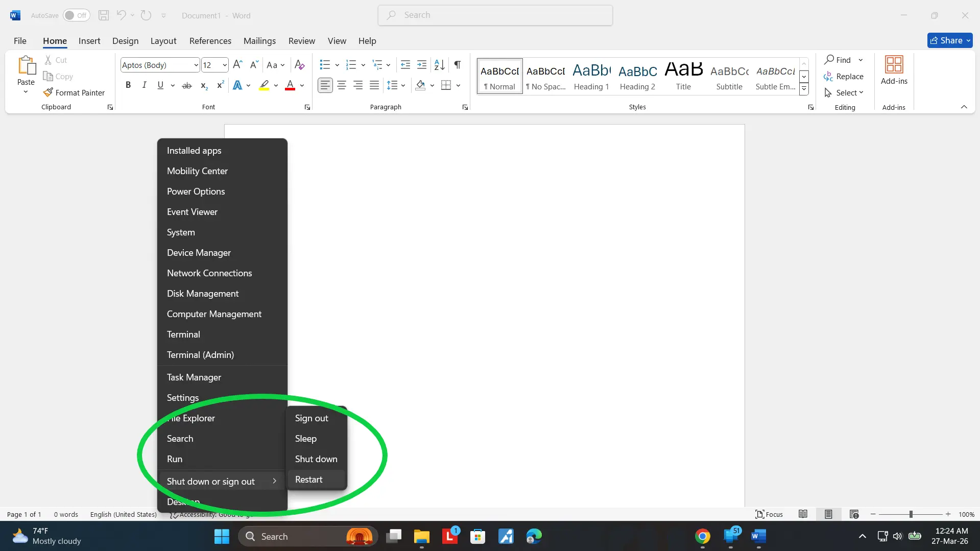Expand the Styles gallery more arrow

pos(804,89)
